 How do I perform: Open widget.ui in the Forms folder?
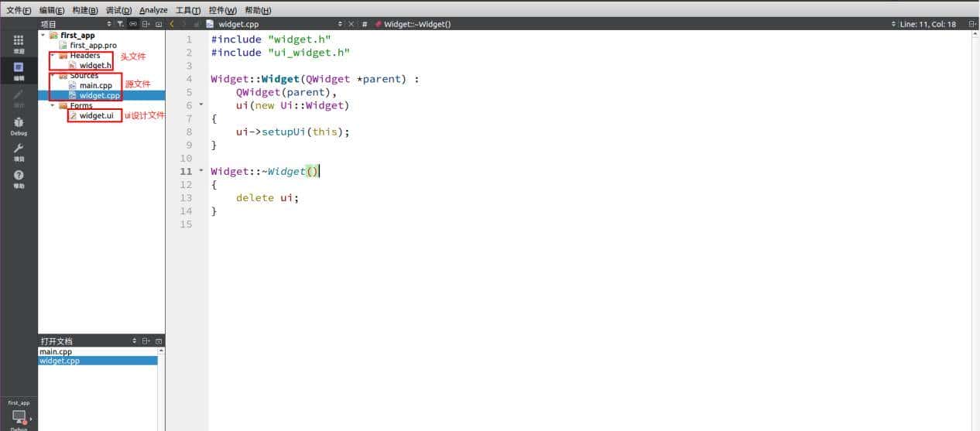pos(96,116)
